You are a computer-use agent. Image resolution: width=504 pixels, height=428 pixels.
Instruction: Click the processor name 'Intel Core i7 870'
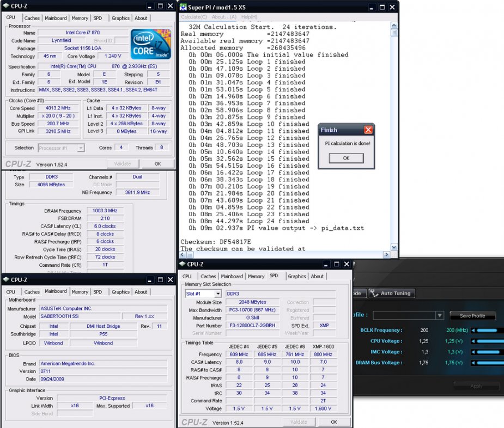tap(83, 33)
